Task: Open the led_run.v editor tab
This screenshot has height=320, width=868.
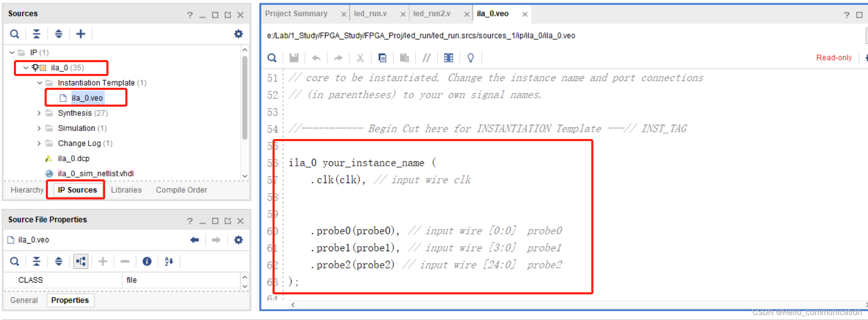Action: 370,13
